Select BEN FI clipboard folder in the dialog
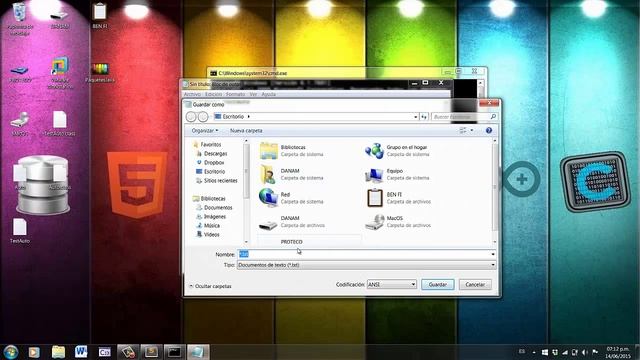This screenshot has width=640, height=360. coord(398,198)
